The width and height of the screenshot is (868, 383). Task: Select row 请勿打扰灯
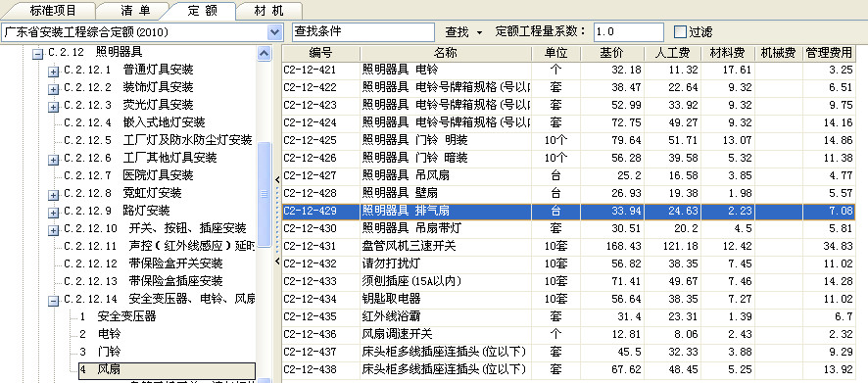[x=568, y=264]
